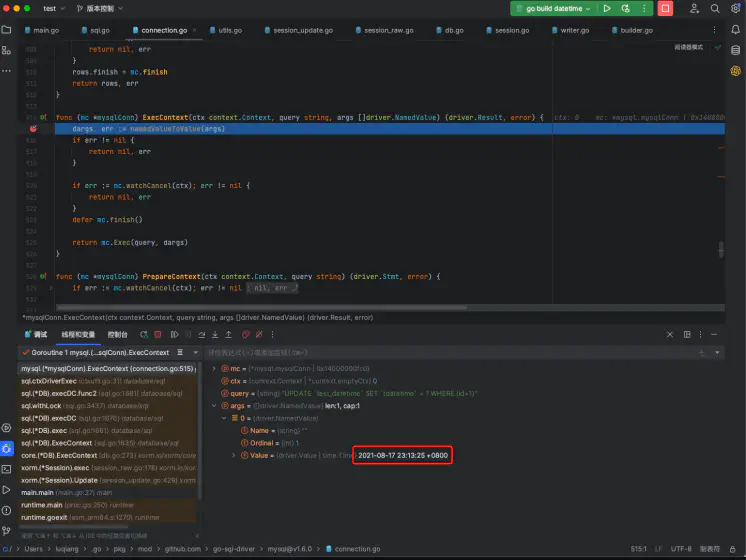
Task: Filter frames icon next to Goroutine selector
Action: coord(180,353)
